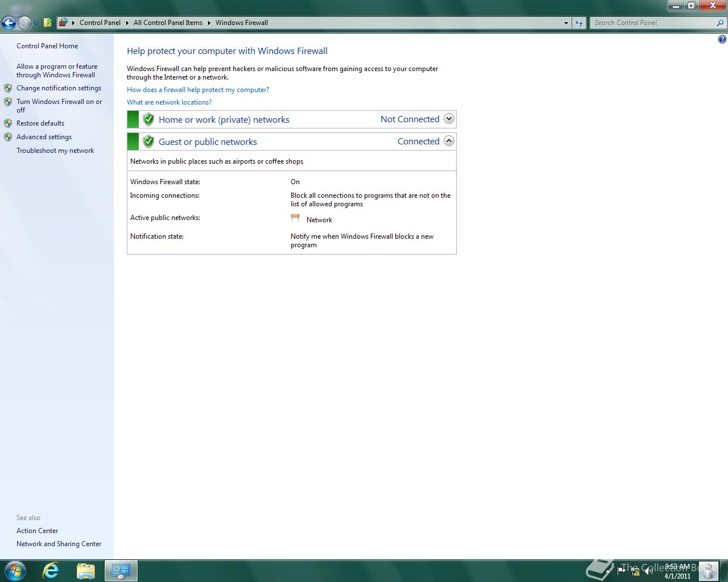Image resolution: width=728 pixels, height=582 pixels.
Task: Open How does a firewall help link
Action: (198, 90)
